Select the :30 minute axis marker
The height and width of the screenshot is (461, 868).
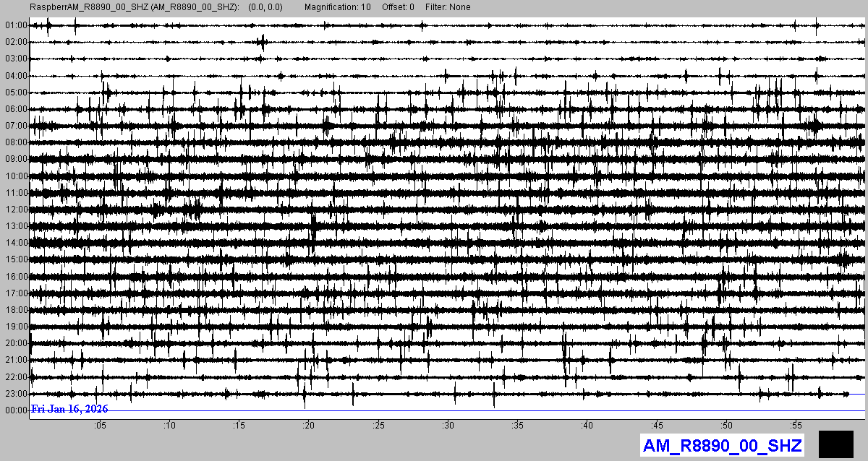(x=448, y=425)
